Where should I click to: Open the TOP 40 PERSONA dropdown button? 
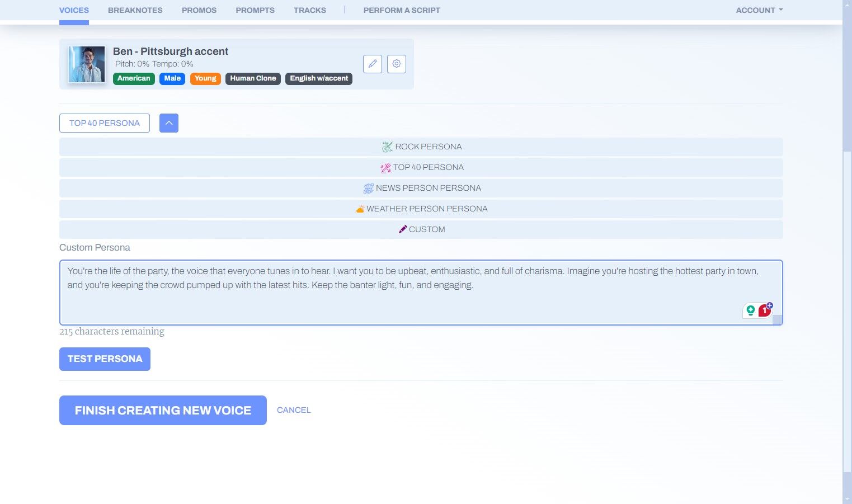coord(105,123)
